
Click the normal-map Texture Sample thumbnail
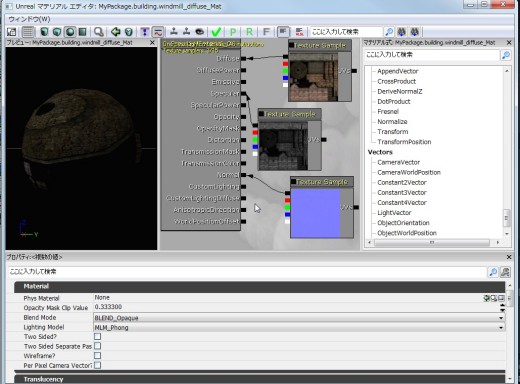pyautogui.click(x=315, y=213)
